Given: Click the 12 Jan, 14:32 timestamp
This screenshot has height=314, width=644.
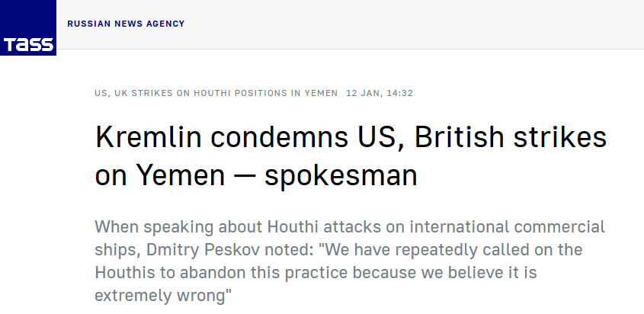Looking at the screenshot, I should point(380,93).
